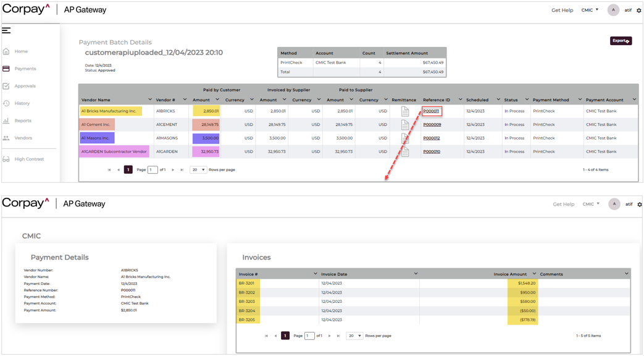Click Get Help in Payment Details window

click(x=564, y=205)
